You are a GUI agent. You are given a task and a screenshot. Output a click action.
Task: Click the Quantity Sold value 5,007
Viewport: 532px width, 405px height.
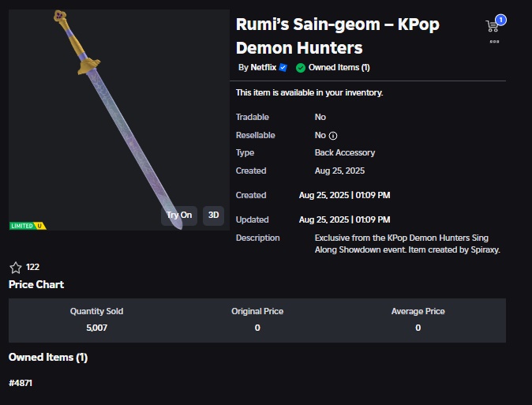pyautogui.click(x=97, y=328)
